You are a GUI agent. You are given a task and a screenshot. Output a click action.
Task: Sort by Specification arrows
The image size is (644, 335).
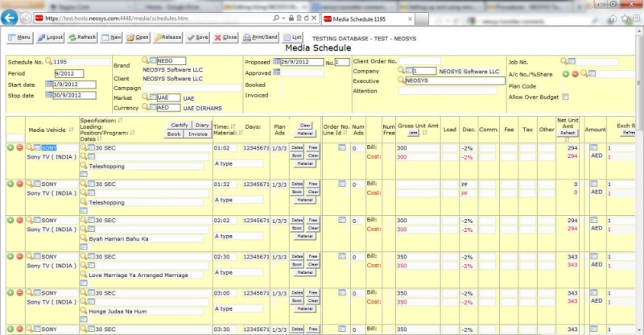(x=120, y=121)
